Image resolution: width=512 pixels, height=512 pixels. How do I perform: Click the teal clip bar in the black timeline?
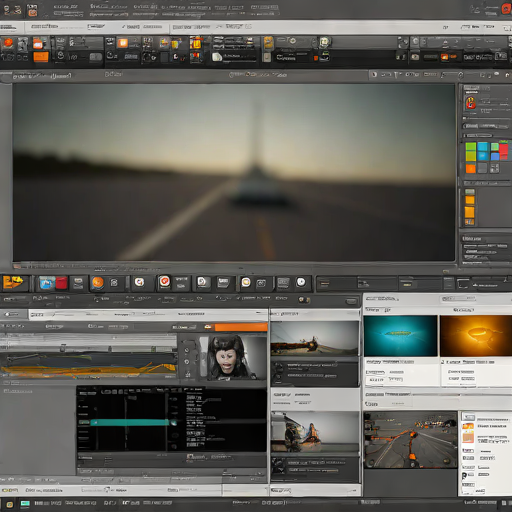[130, 423]
